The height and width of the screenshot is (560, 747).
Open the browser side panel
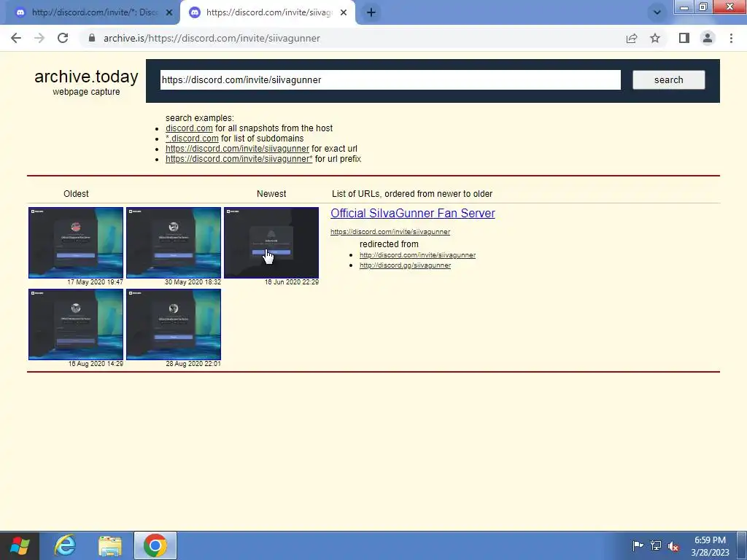[x=684, y=38]
